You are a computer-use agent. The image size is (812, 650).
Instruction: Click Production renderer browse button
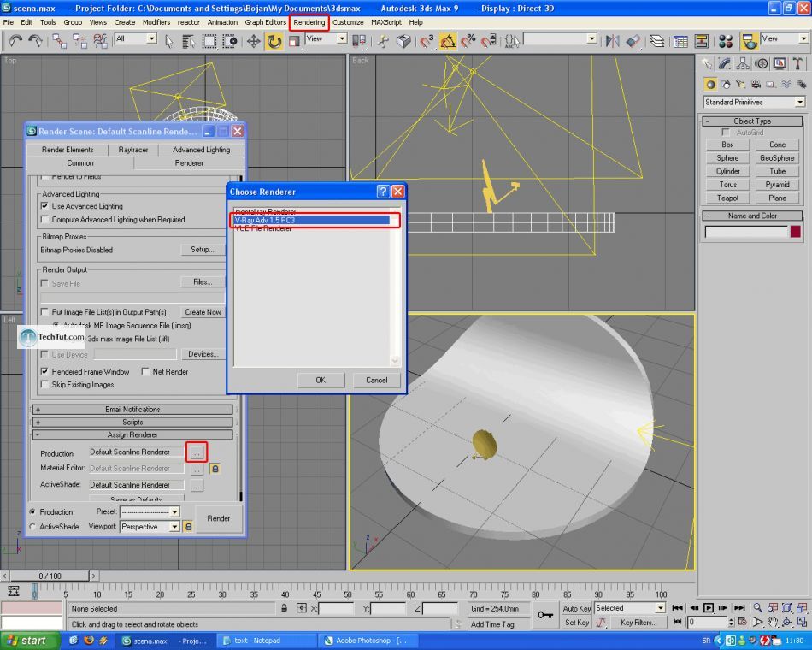[x=197, y=452]
